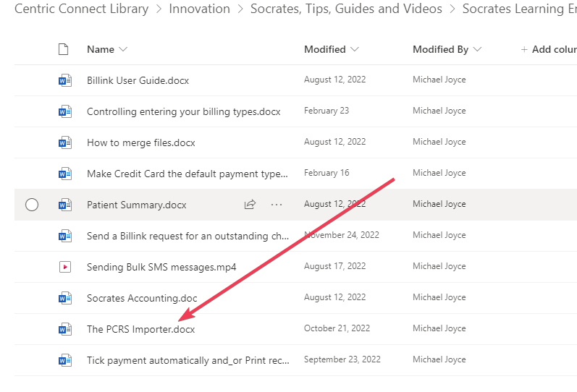Open Send a Billink request for outstanding file
This screenshot has width=577, height=392.
point(188,236)
